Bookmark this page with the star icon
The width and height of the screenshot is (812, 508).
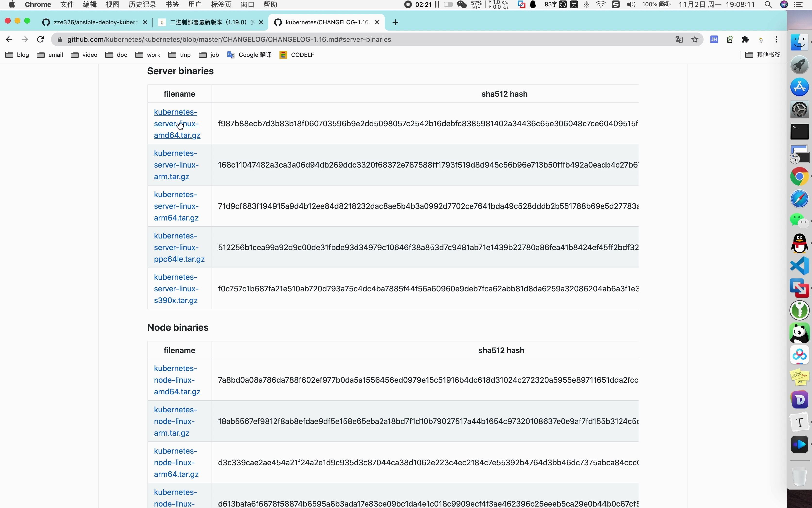(695, 39)
